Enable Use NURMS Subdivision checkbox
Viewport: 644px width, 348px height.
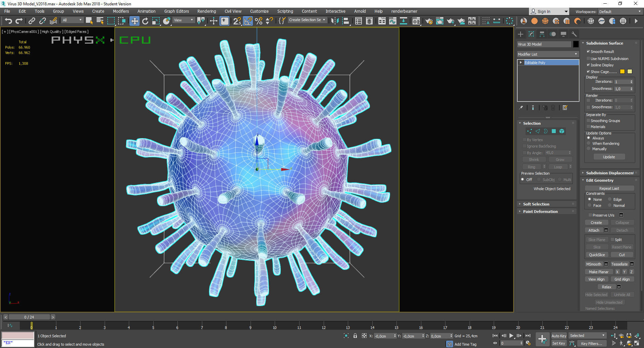pyautogui.click(x=588, y=59)
